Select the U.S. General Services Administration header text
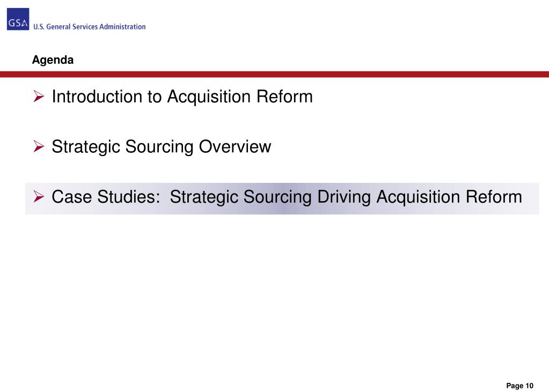This screenshot has height=392, width=549. click(89, 27)
